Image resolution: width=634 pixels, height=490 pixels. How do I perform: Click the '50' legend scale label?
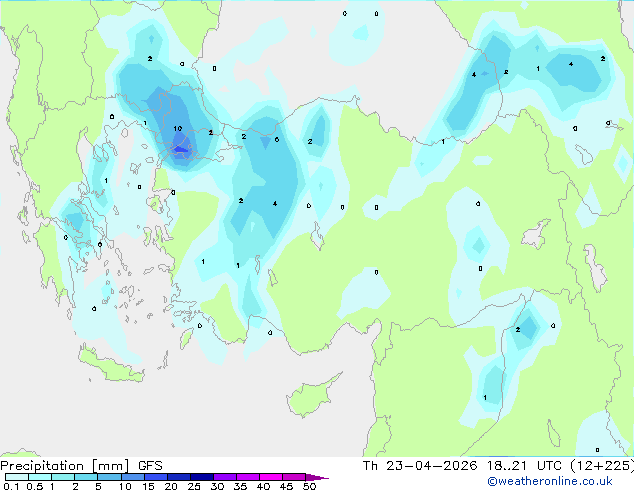309,486
